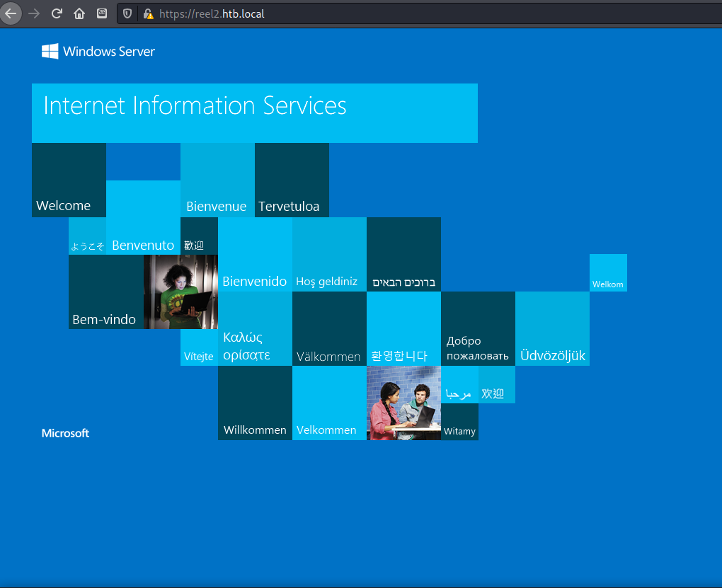Click the padlock security warning icon
Image resolution: width=722 pixels, height=588 pixels.
coord(148,13)
